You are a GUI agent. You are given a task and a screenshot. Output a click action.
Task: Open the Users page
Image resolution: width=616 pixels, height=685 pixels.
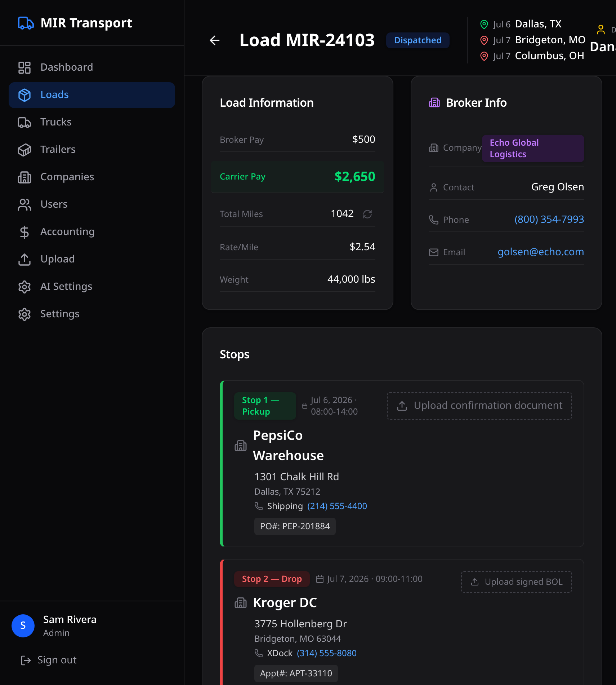click(92, 204)
